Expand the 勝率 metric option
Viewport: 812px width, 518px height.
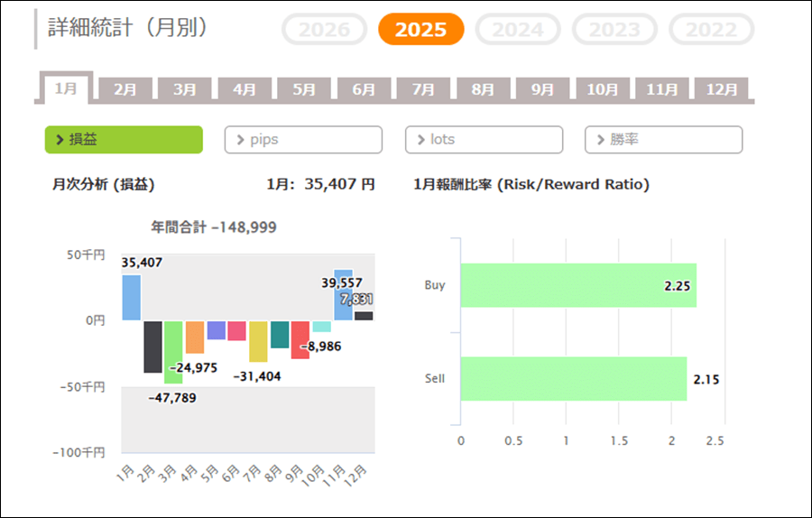click(x=663, y=140)
